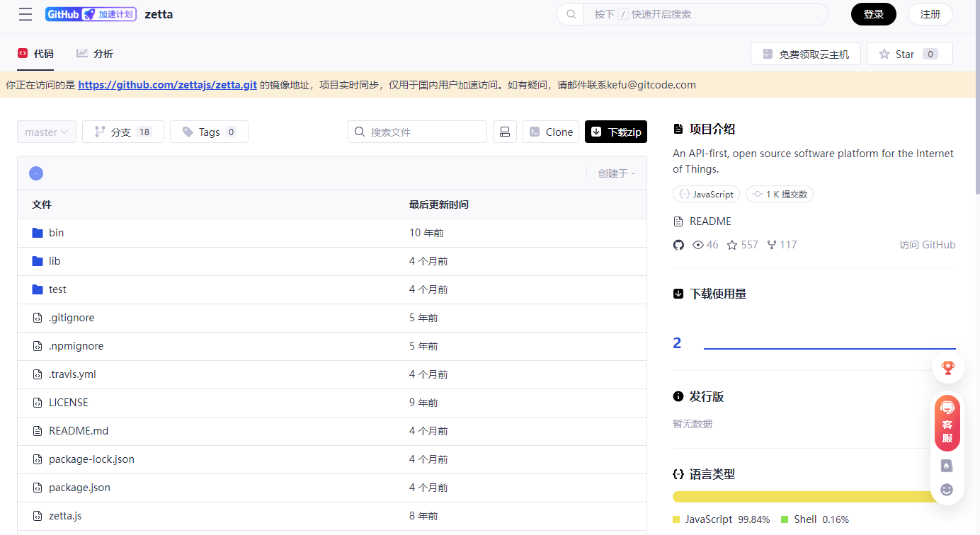This screenshot has height=535, width=980.
Task: Click the trophy icon on right sidebar
Action: coord(948,368)
